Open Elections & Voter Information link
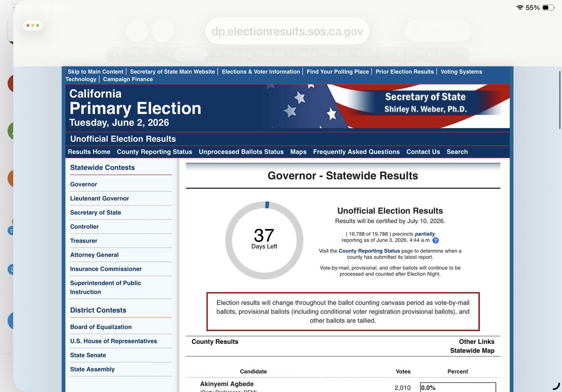Screen dimensions: 562x392 point(261,72)
